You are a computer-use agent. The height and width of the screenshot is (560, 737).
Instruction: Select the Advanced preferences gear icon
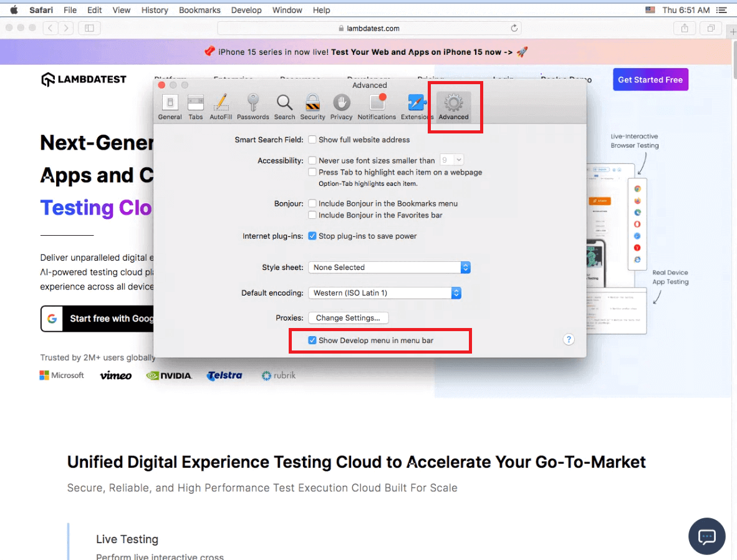click(x=453, y=103)
